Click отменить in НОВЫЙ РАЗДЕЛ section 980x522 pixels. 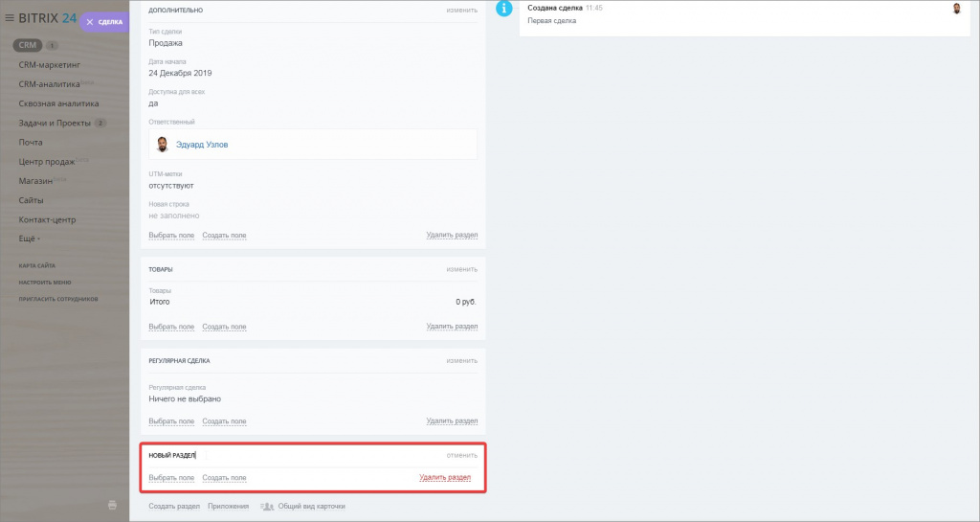pos(462,455)
